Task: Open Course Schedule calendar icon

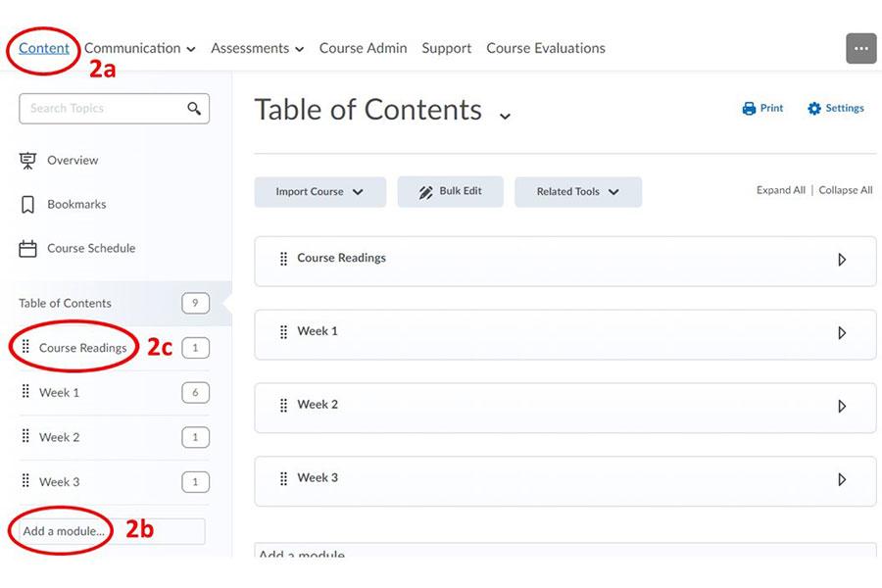Action: 28,249
